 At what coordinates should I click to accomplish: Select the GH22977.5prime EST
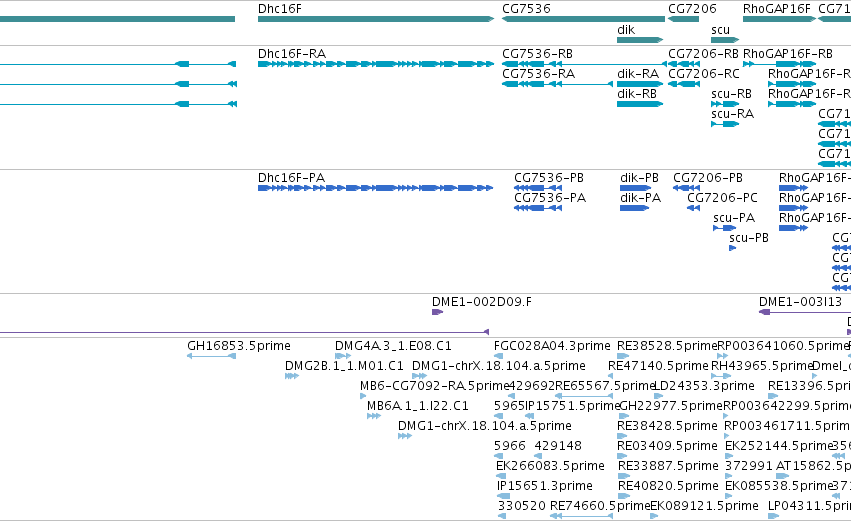624,416
